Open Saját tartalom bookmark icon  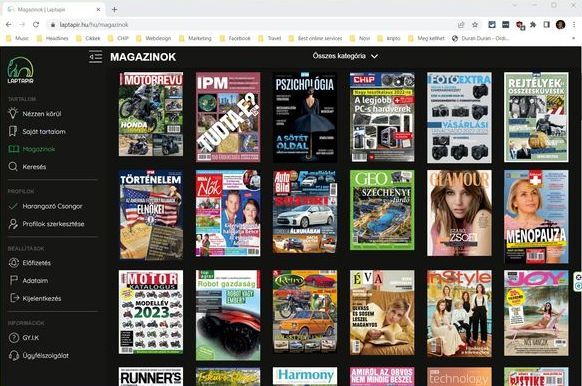click(13, 131)
